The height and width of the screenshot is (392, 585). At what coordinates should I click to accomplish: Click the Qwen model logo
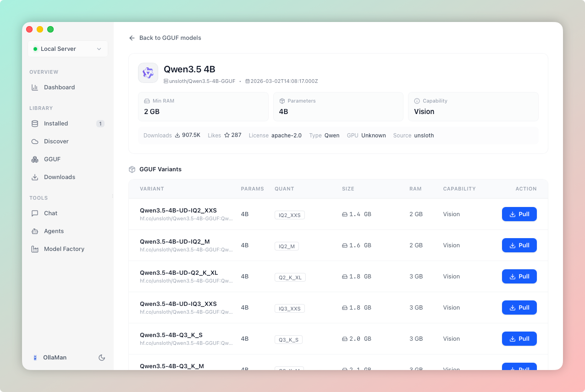point(148,73)
